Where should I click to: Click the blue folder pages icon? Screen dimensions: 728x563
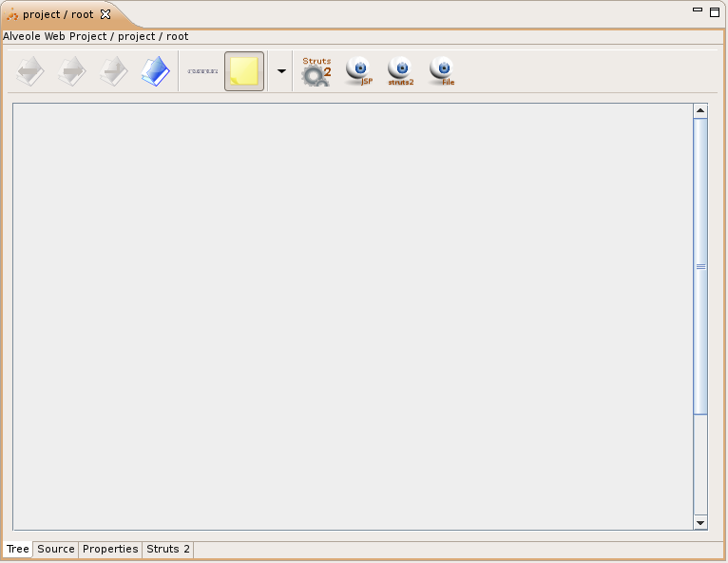tap(155, 72)
